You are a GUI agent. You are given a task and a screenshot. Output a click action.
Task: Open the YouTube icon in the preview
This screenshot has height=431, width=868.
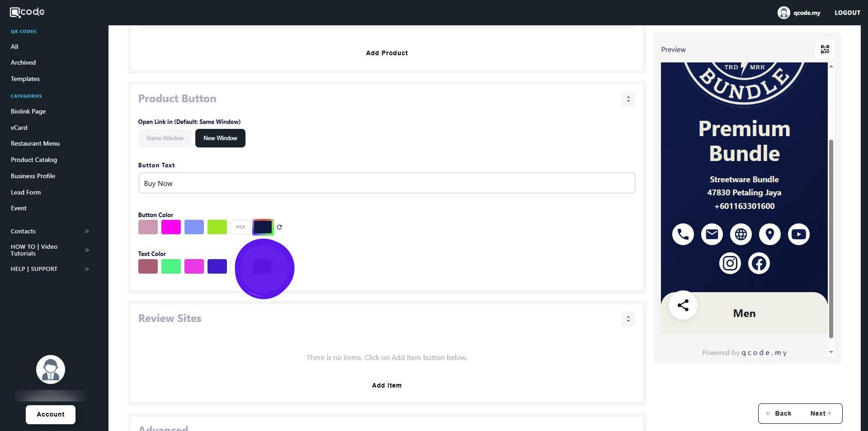799,234
